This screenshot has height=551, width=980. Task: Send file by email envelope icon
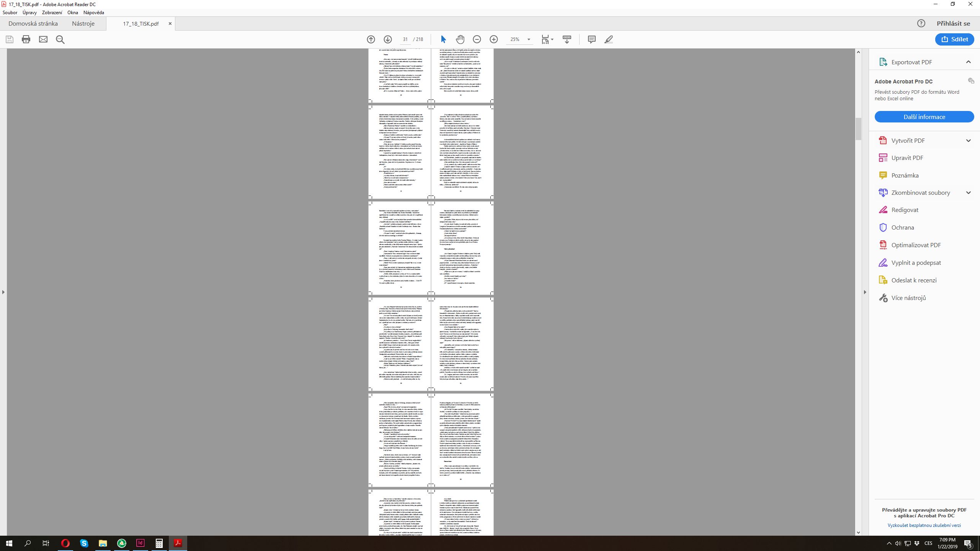43,39
